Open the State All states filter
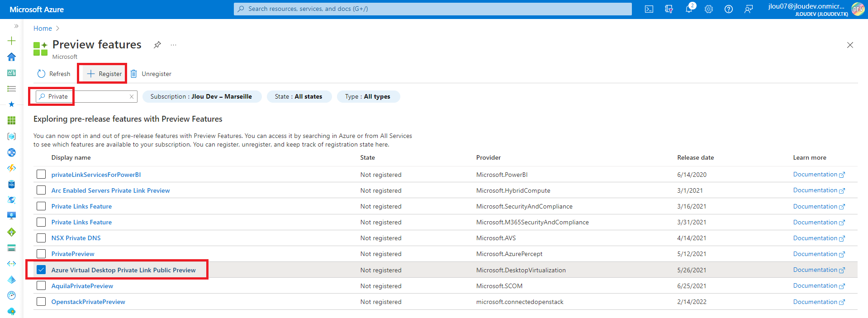The width and height of the screenshot is (868, 318). [299, 96]
